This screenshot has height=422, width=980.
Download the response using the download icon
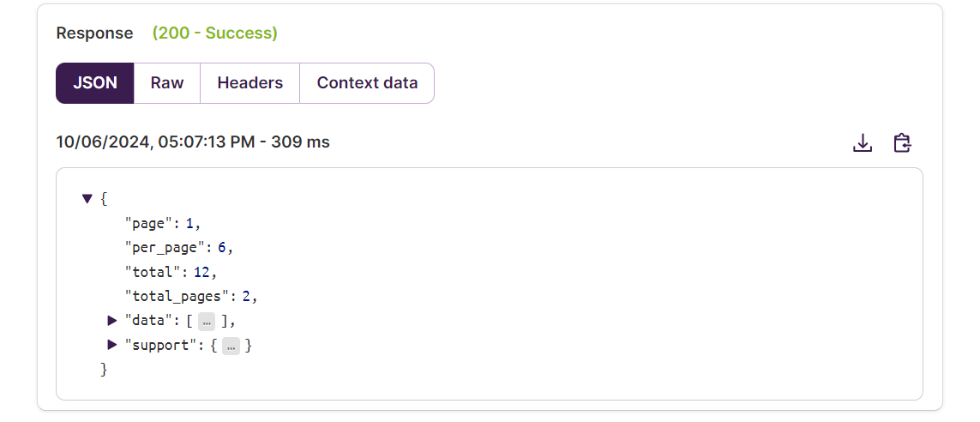click(x=863, y=143)
